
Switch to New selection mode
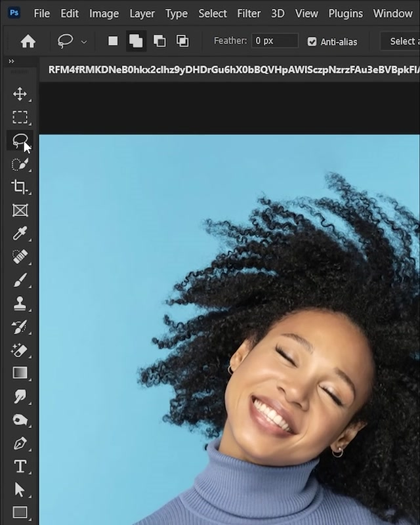coord(113,41)
